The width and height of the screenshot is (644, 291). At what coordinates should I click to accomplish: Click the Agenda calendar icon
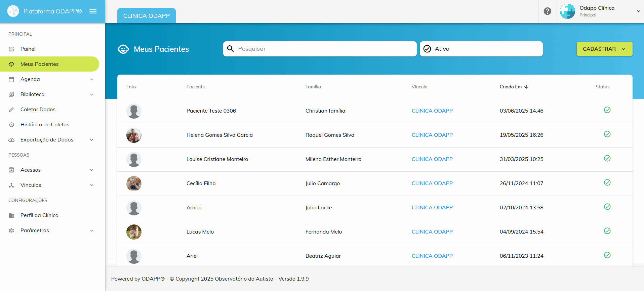click(x=11, y=79)
